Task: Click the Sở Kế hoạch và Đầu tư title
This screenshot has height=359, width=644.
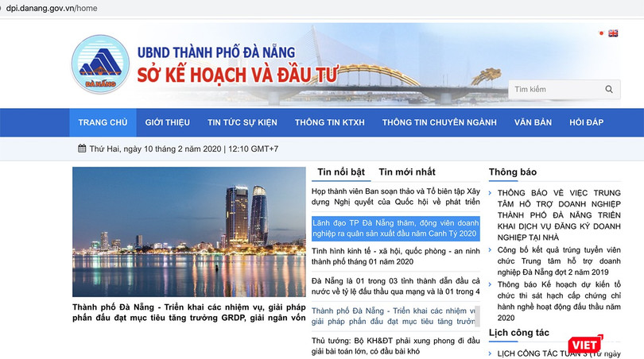Action: pos(238,75)
